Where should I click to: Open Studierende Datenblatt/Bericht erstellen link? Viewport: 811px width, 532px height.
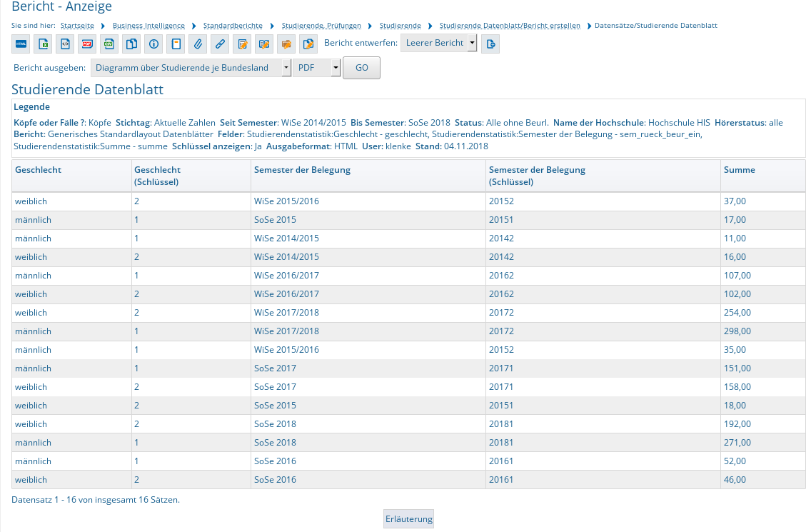point(510,26)
